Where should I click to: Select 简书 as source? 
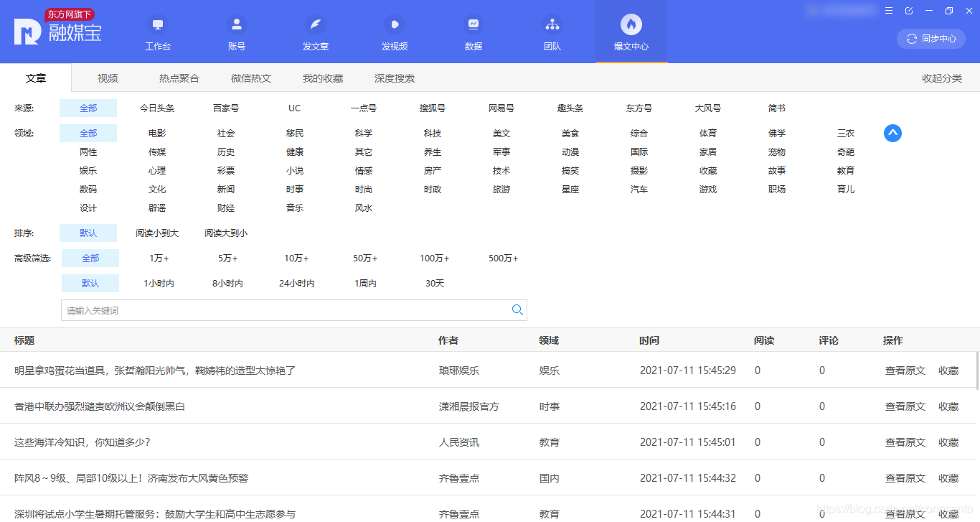point(777,108)
